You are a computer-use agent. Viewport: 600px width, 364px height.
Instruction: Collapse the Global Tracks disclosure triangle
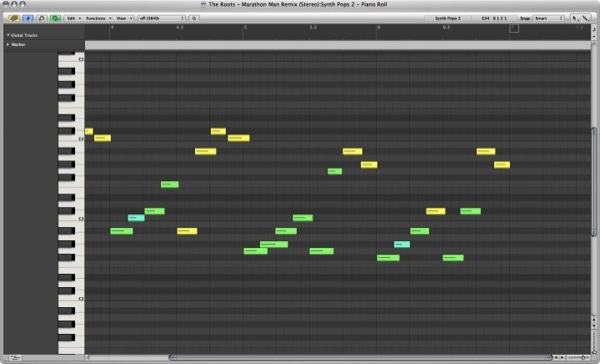point(8,35)
